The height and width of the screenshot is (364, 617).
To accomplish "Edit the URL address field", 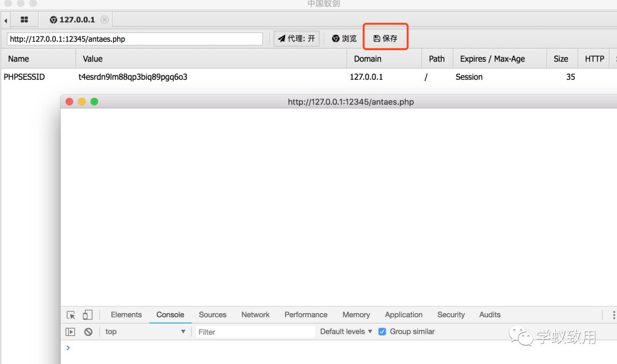I will click(x=135, y=39).
